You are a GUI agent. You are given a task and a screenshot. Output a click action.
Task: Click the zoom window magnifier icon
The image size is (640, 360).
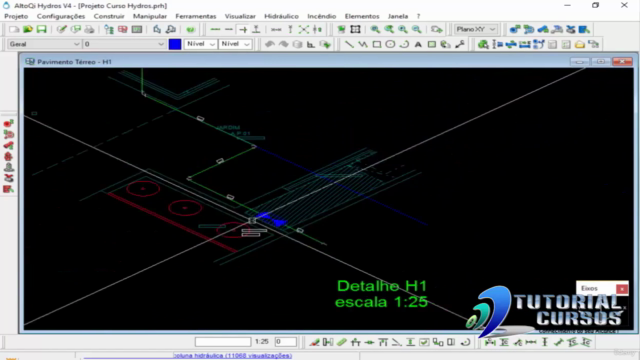click(x=375, y=29)
